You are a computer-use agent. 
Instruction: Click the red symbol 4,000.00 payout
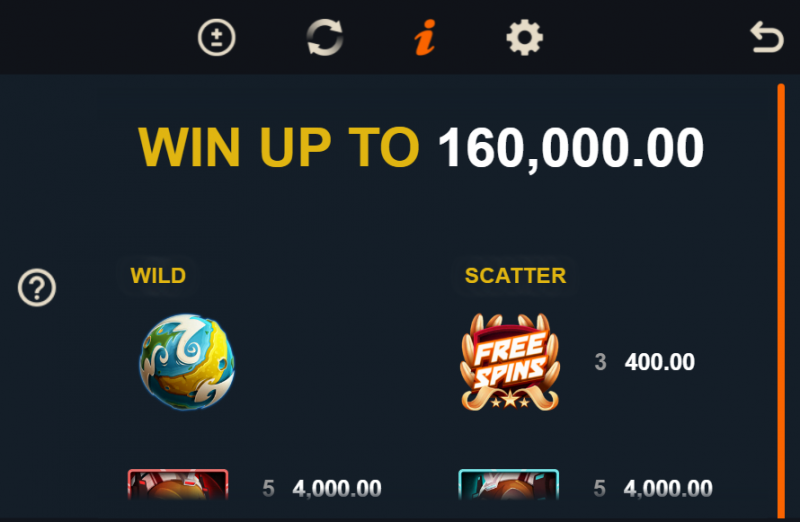click(337, 489)
